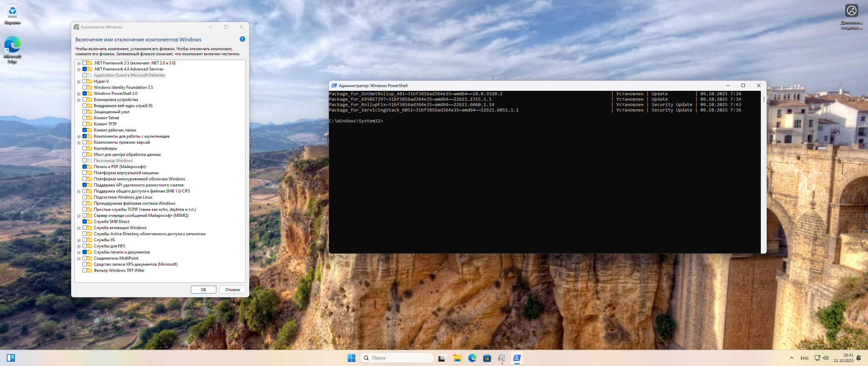The image size is (868, 366).
Task: Click the volume icon in system tray
Action: point(826,358)
